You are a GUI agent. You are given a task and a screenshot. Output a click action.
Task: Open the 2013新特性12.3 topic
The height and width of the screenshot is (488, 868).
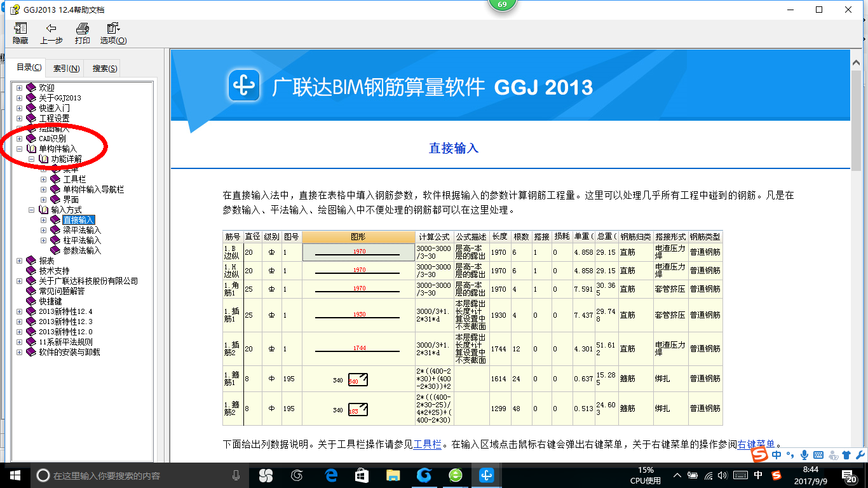tap(65, 322)
